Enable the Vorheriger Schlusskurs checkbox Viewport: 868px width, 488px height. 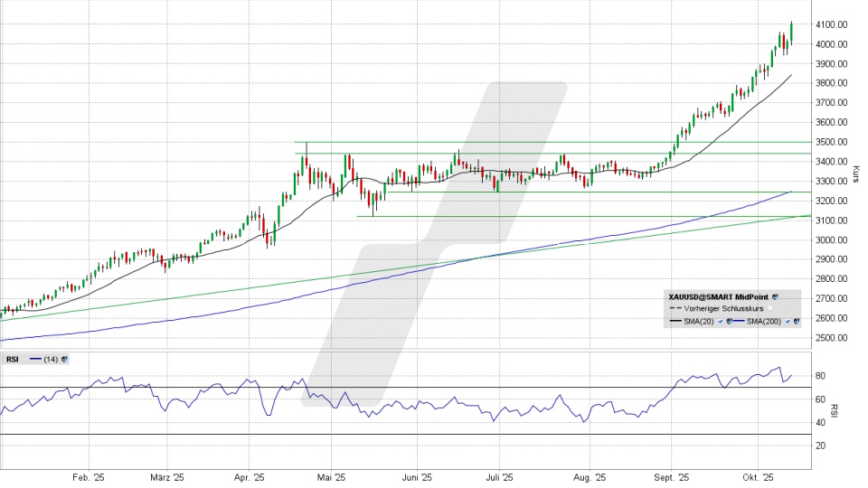[770, 309]
